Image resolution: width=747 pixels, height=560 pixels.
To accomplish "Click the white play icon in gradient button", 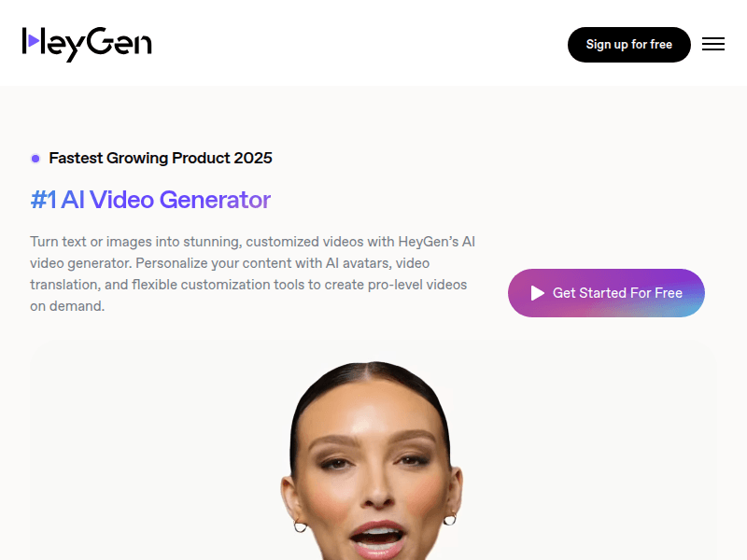I will pos(538,293).
